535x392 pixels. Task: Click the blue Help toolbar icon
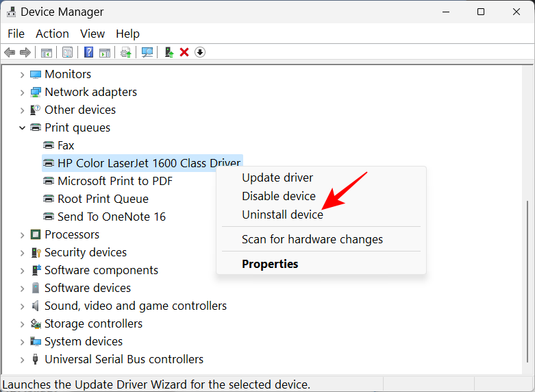pyautogui.click(x=88, y=52)
